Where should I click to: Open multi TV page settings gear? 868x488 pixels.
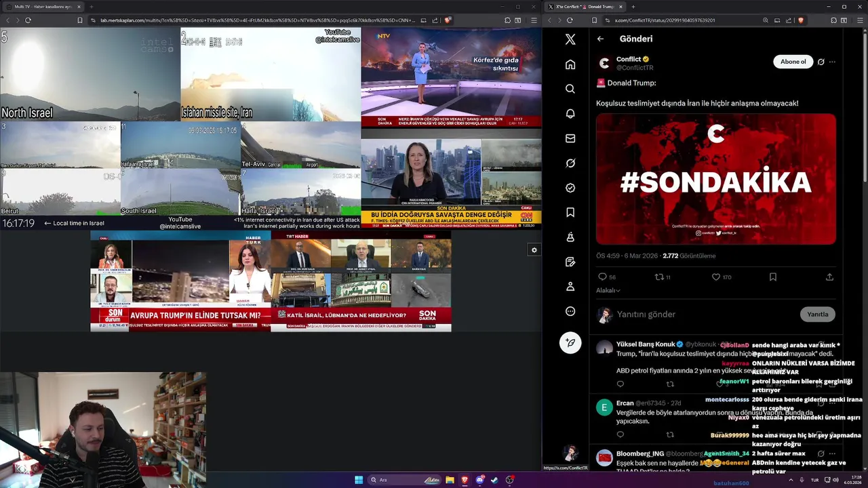point(534,250)
